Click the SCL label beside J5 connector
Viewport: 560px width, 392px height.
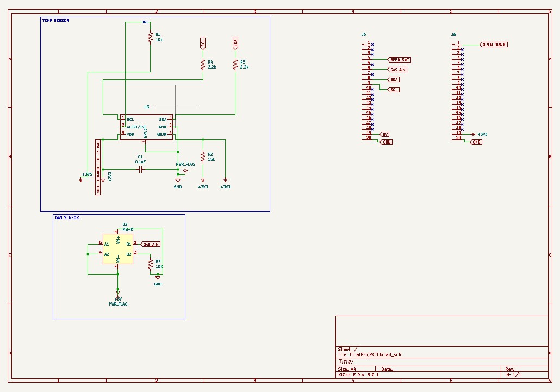click(x=394, y=90)
